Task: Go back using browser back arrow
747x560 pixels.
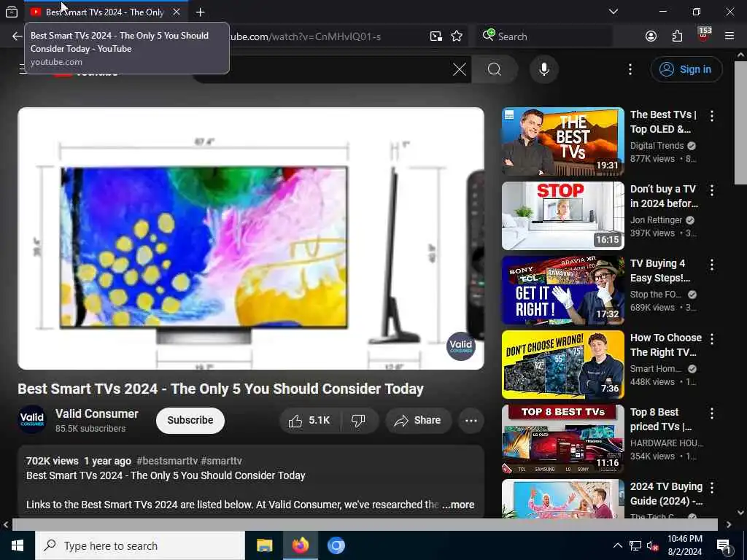Action: point(18,36)
